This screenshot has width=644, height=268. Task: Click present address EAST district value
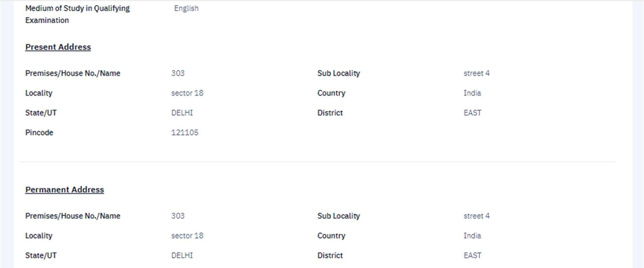pyautogui.click(x=472, y=113)
